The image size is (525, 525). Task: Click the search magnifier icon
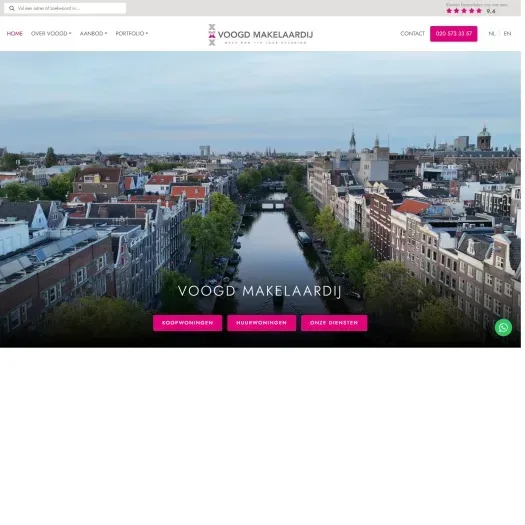12,8
